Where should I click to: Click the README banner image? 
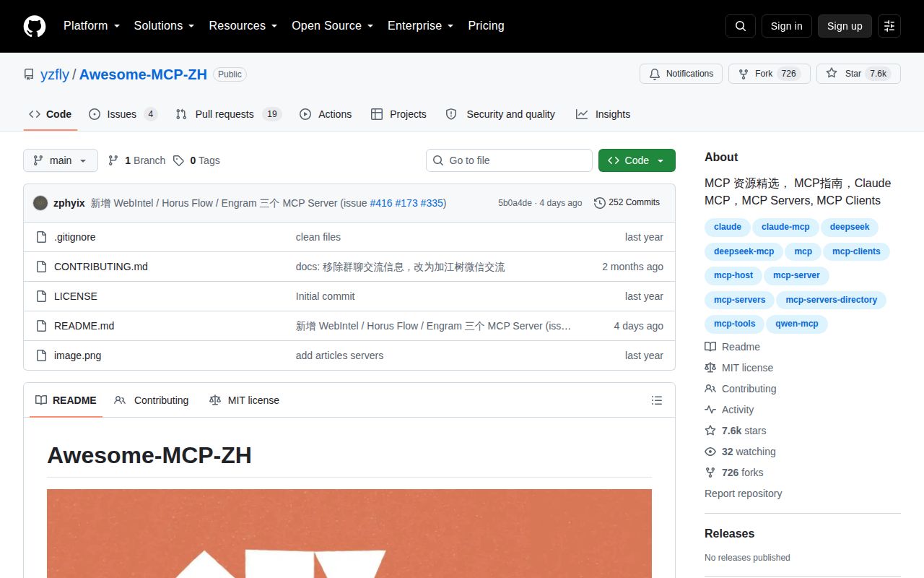(349, 533)
